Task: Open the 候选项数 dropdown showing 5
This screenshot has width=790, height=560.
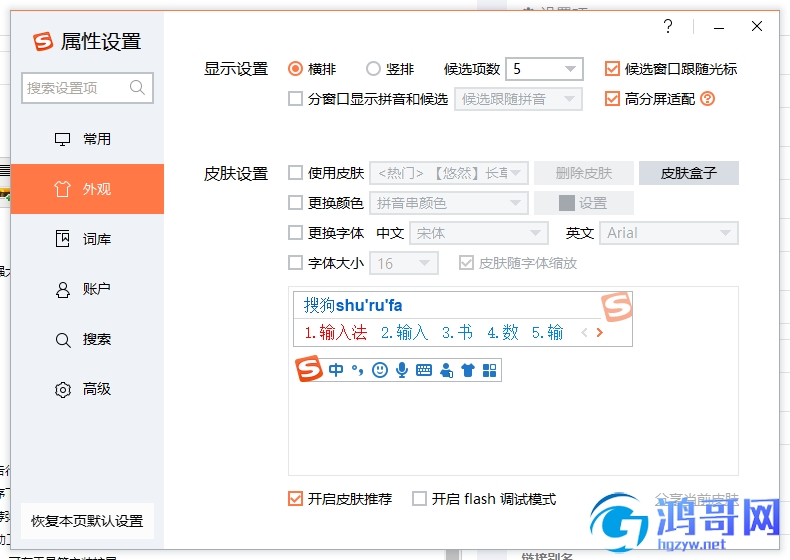Action: 544,69
